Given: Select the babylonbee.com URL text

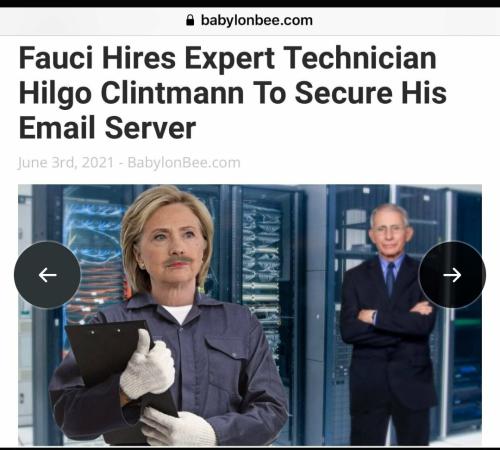Looking at the screenshot, I should click(x=257, y=20).
